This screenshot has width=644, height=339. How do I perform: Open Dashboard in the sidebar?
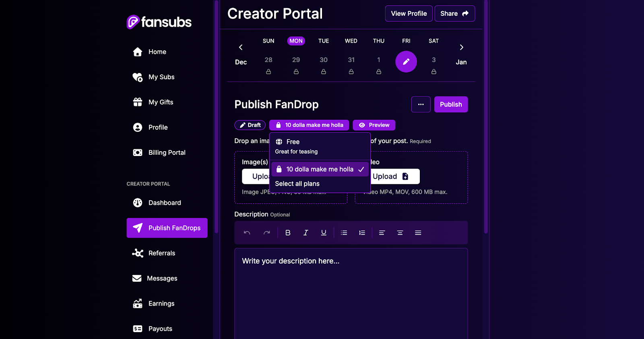point(164,203)
